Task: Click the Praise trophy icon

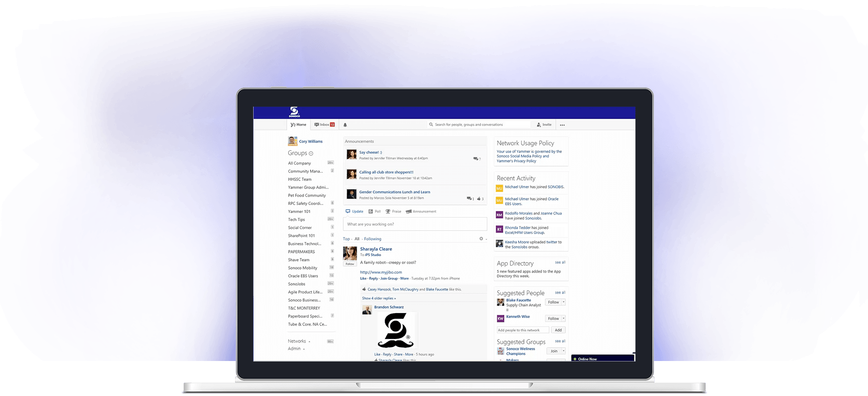Action: 388,211
